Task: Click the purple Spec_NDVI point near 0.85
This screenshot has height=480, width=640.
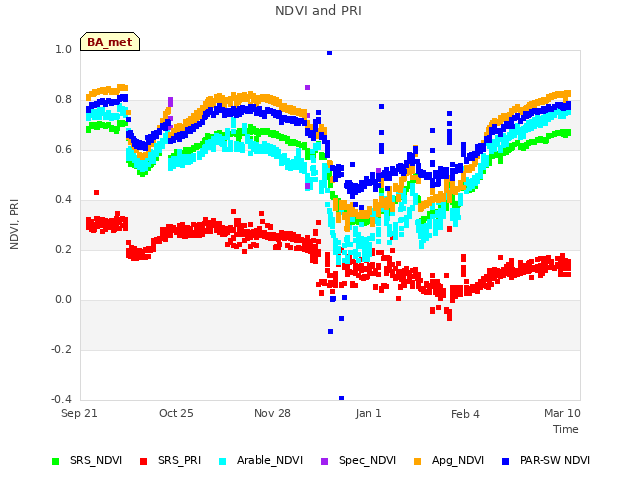Action: tap(307, 87)
